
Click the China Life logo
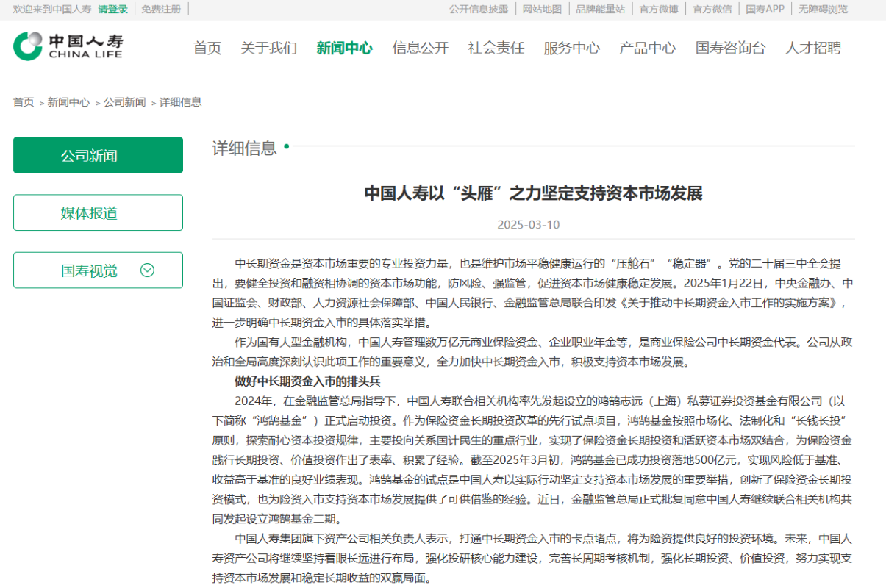point(68,46)
